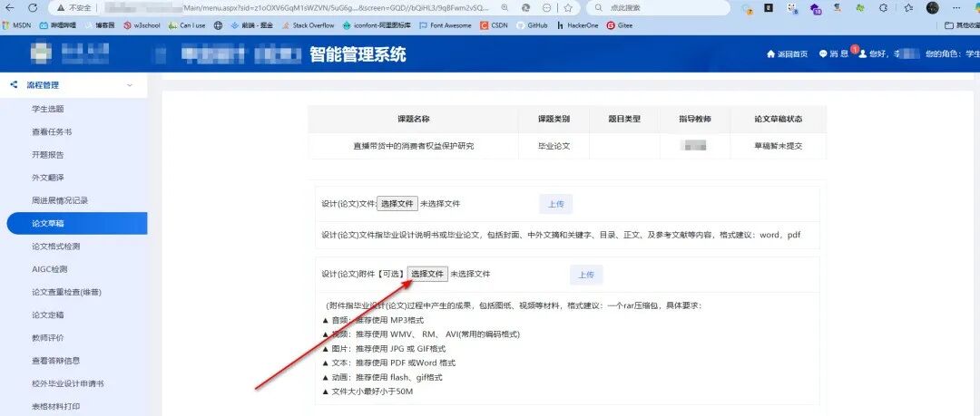
Task: Click the topic 直播带货中的消费者权益保护研究
Action: click(414, 146)
